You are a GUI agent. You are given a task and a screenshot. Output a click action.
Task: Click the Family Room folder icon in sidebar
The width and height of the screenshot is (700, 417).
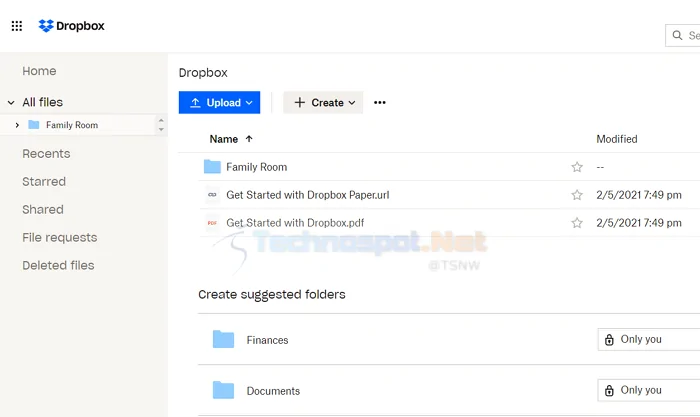pyautogui.click(x=34, y=125)
